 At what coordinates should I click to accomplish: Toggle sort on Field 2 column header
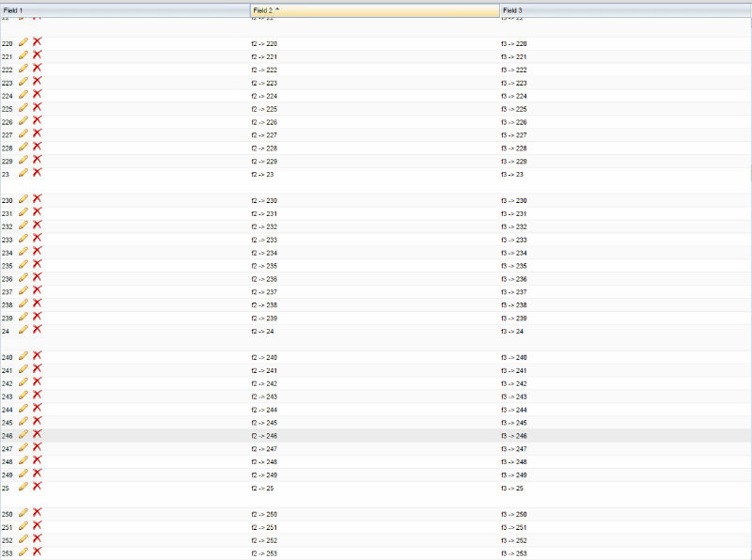click(x=374, y=10)
